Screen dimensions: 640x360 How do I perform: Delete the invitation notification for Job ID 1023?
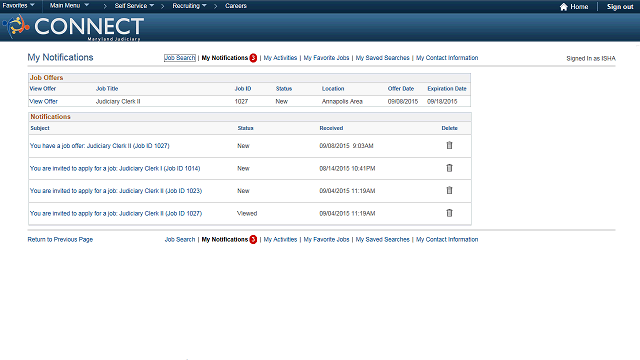449,190
